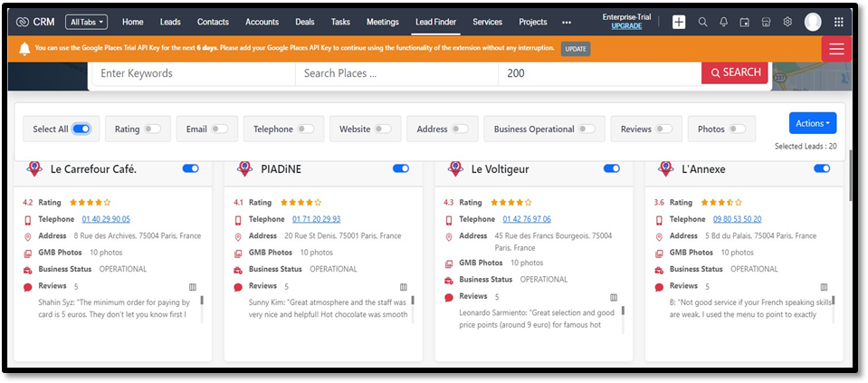Open the Contacts tab
This screenshot has width=868, height=383.
click(x=213, y=22)
